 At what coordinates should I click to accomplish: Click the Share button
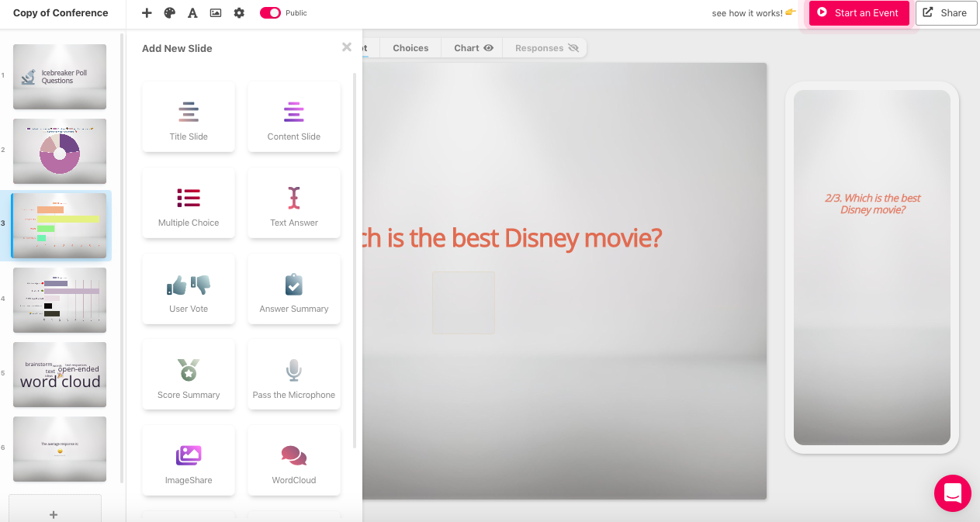tap(946, 13)
